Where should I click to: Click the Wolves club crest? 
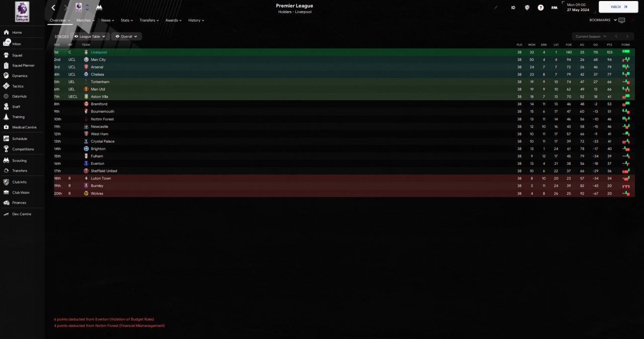86,193
